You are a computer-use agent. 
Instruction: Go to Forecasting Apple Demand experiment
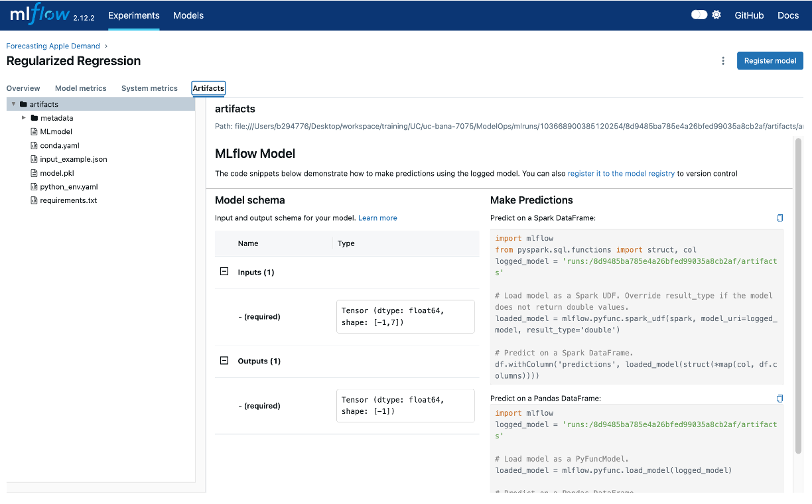pyautogui.click(x=53, y=46)
